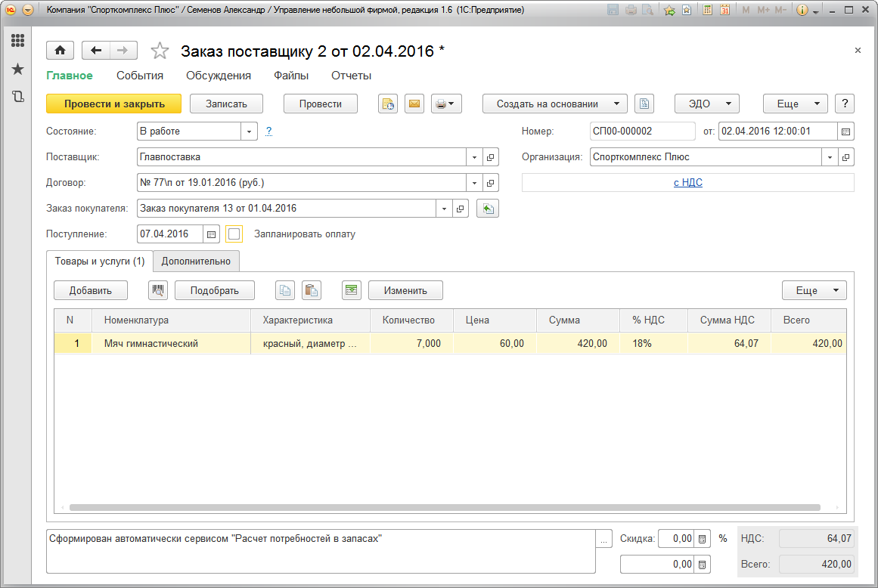Screen dimensions: 878x588
Task: Click the Home icon button
Action: [60, 51]
